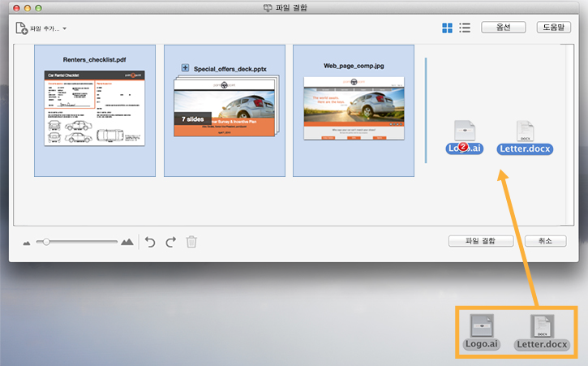Click the Renters_checklist.pdf file name
Image resolution: width=588 pixels, height=366 pixels.
pos(95,60)
